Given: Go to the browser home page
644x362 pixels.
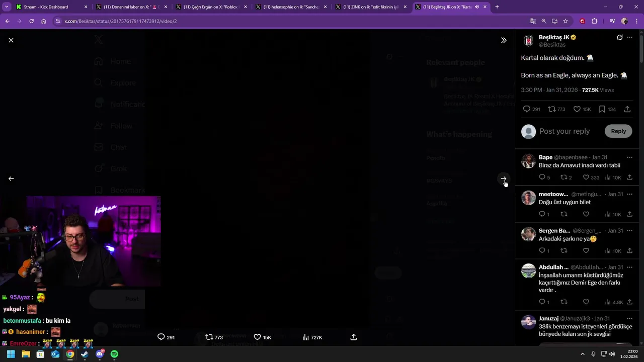Looking at the screenshot, I should click(44, 21).
